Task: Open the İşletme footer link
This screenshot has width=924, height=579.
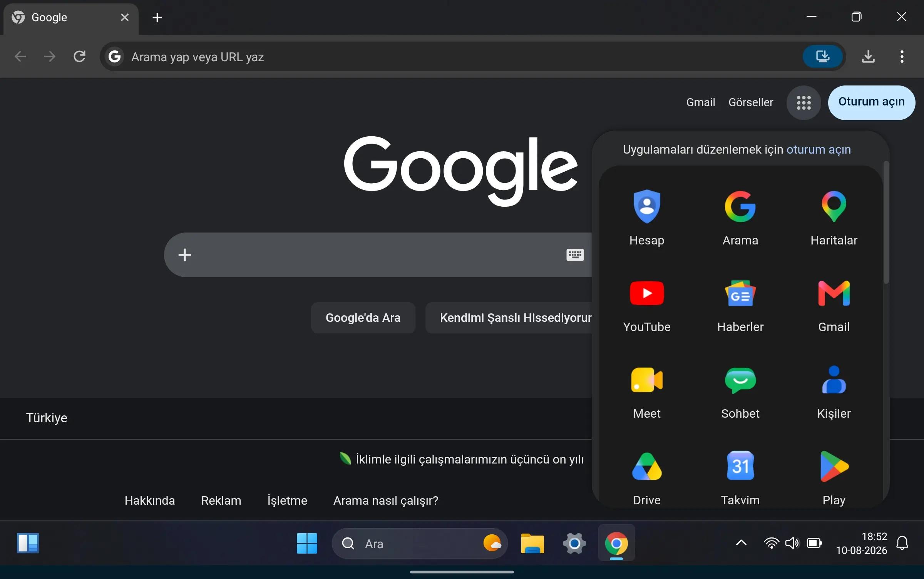Action: pos(287,500)
